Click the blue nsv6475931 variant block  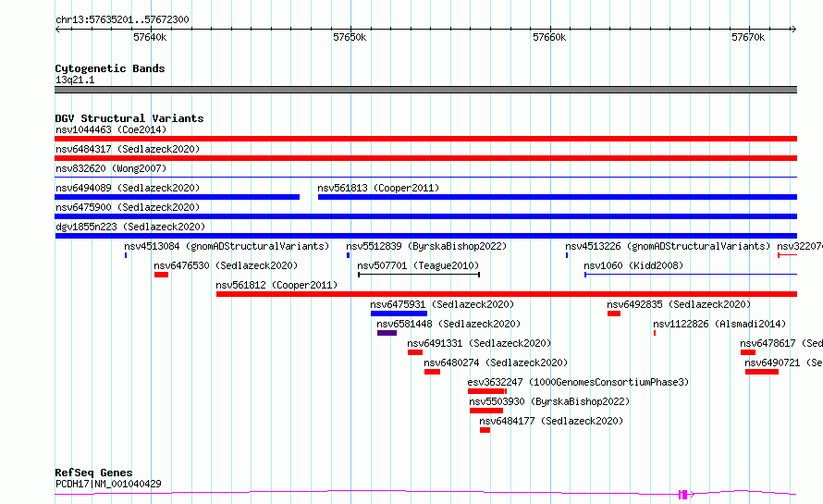tap(399, 313)
